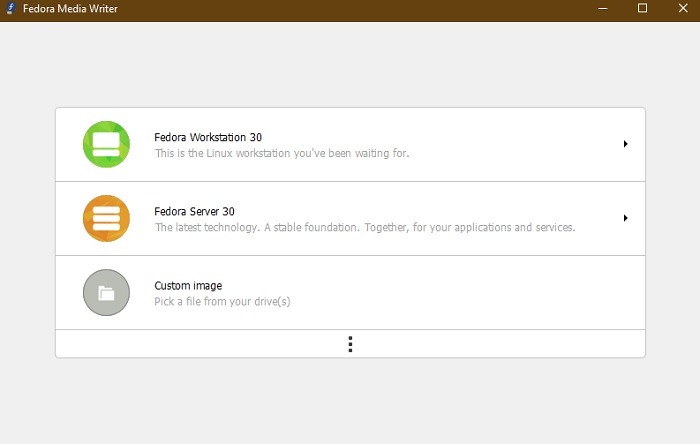The image size is (700, 444).
Task: Click 'Pick a file from your drive(s)' text
Action: [x=222, y=302]
